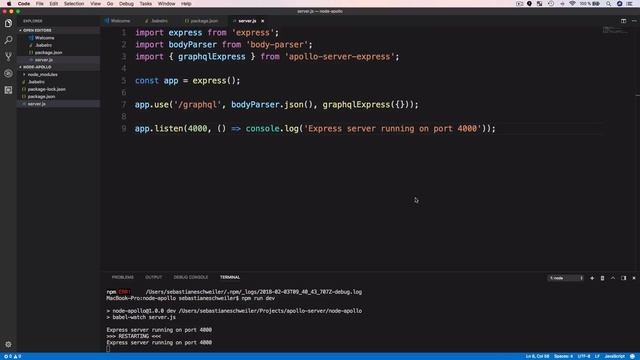Open the macOS Wi-Fi menu
640x360 pixels.
[572, 4]
